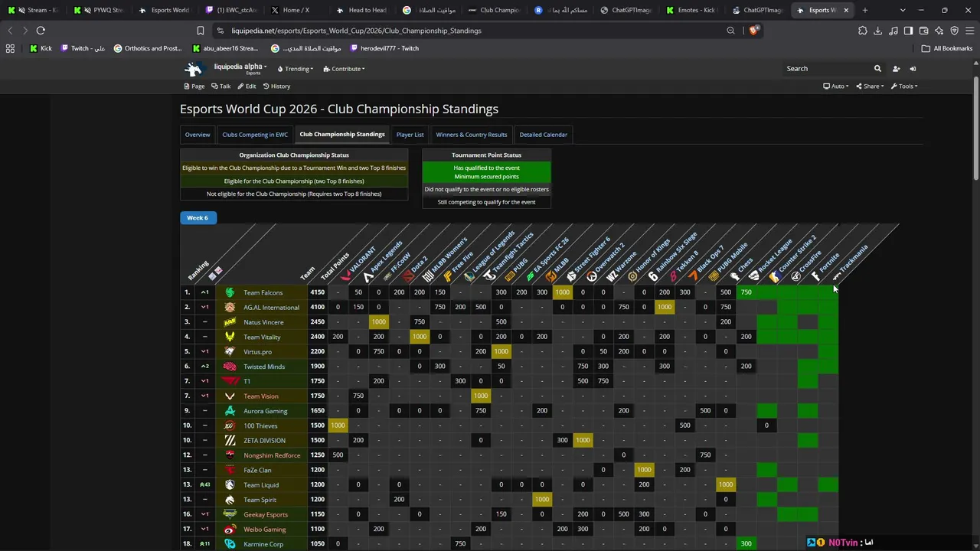Open the browser tab search dropdown
The height and width of the screenshot is (551, 980).
click(x=903, y=10)
